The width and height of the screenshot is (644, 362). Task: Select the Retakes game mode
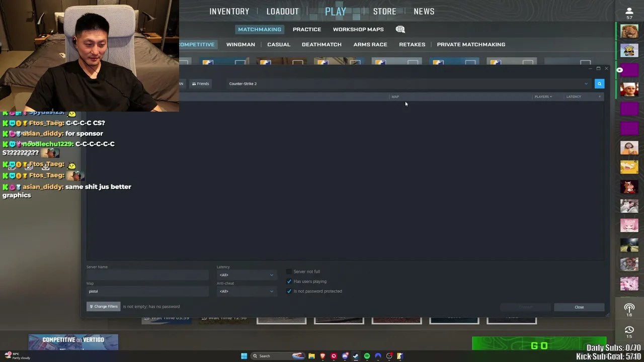(412, 44)
